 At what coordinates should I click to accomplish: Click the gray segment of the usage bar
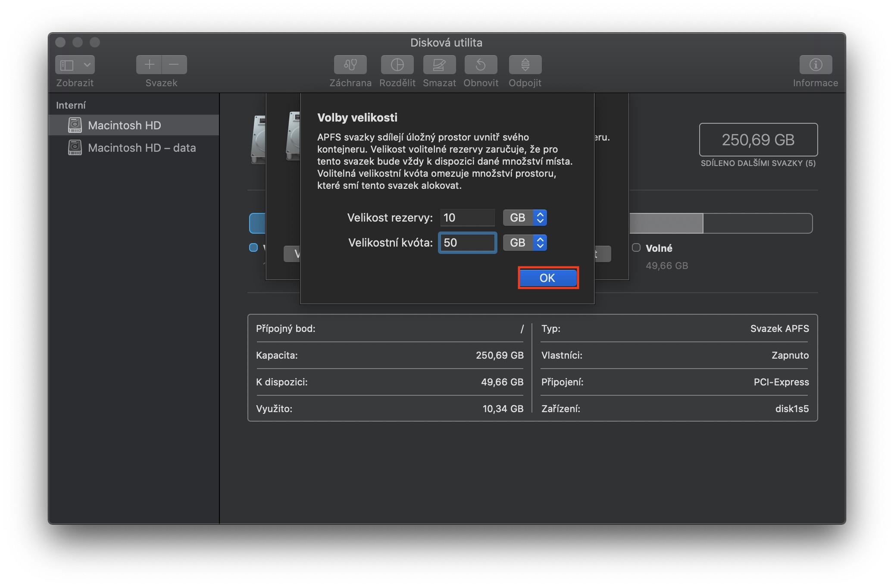[666, 223]
